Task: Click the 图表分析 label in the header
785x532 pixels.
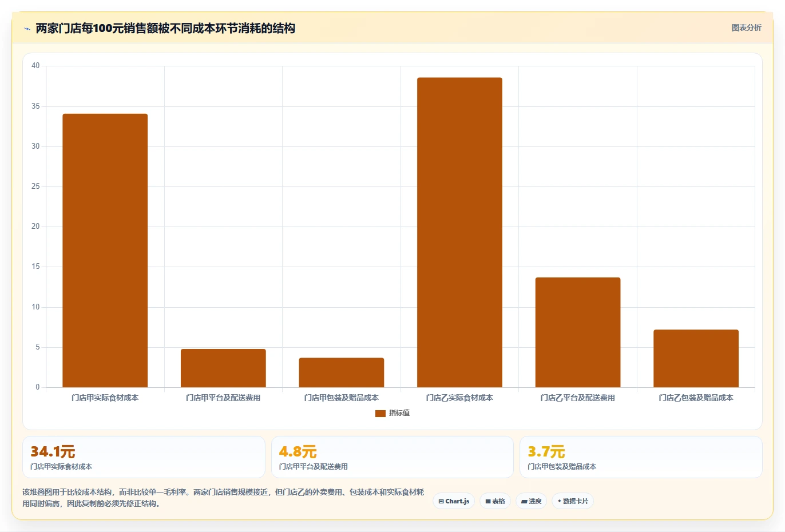Action: click(746, 27)
